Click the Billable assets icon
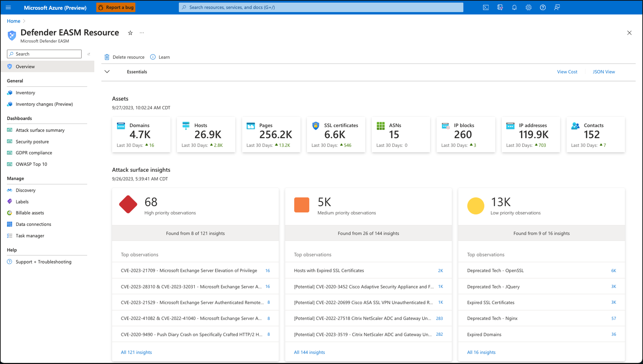The image size is (643, 364). 9,212
